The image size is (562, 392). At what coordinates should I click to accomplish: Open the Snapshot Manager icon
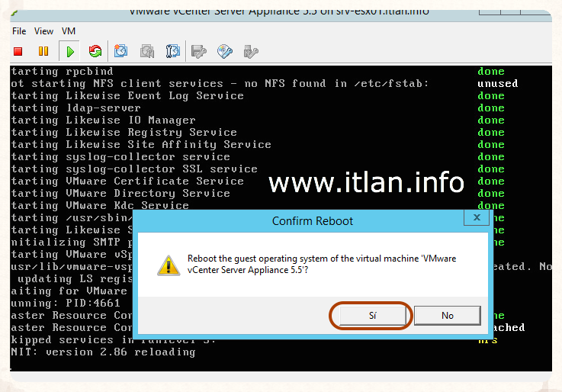[x=173, y=52]
